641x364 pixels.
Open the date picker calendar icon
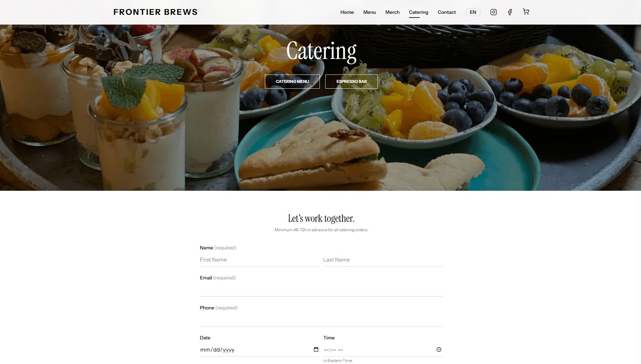(316, 350)
